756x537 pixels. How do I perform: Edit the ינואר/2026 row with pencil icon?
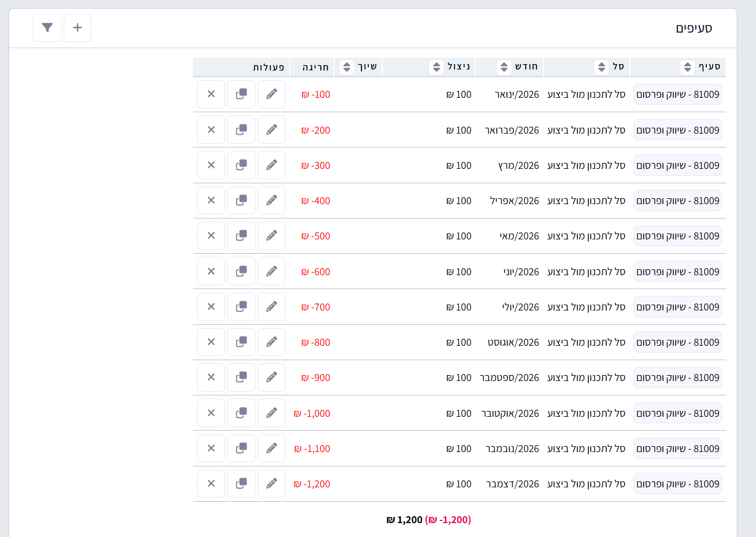coord(272,94)
